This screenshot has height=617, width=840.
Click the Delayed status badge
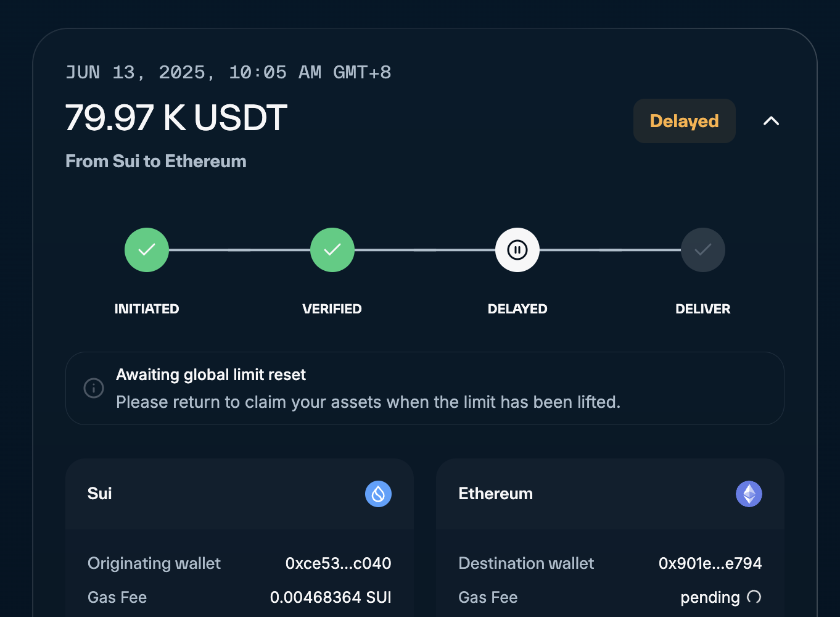click(684, 121)
